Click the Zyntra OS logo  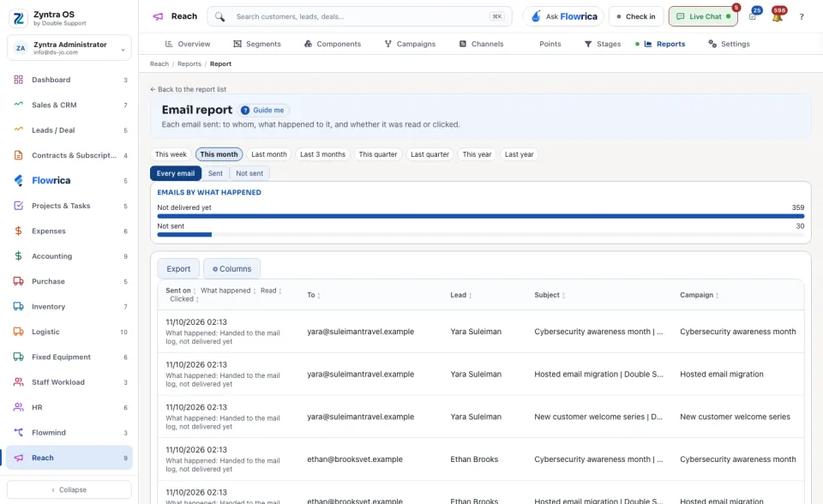18,18
